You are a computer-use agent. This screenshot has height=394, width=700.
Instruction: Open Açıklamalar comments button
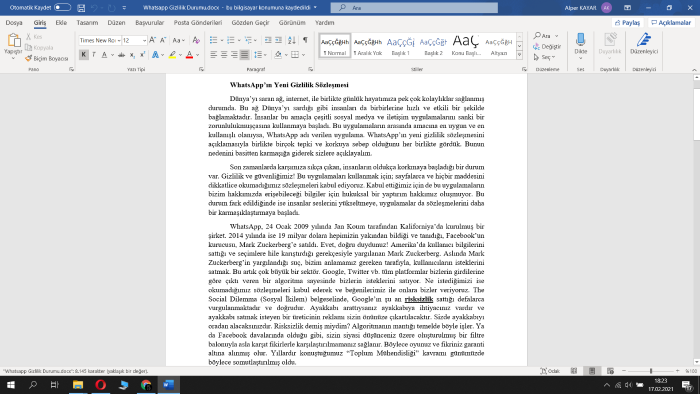[671, 22]
